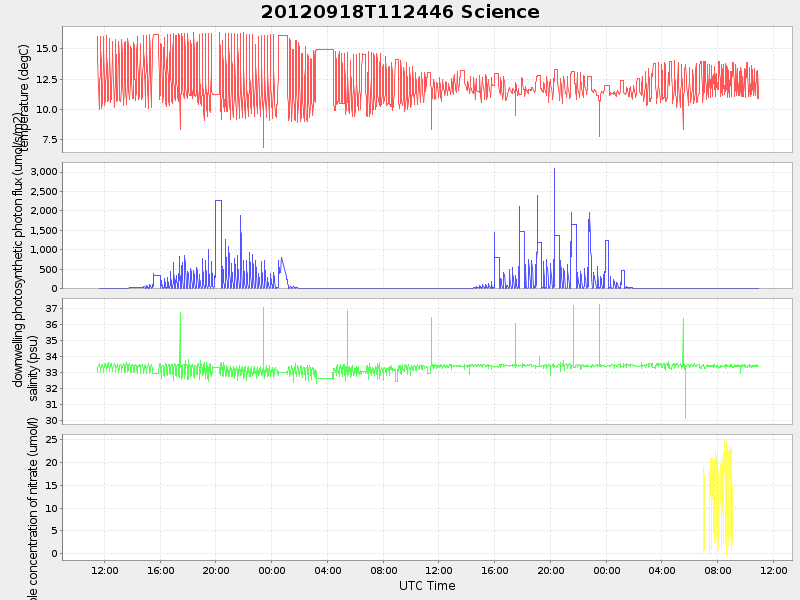
Task: Click the green salinity dip reaching 30
Action: 685,392
